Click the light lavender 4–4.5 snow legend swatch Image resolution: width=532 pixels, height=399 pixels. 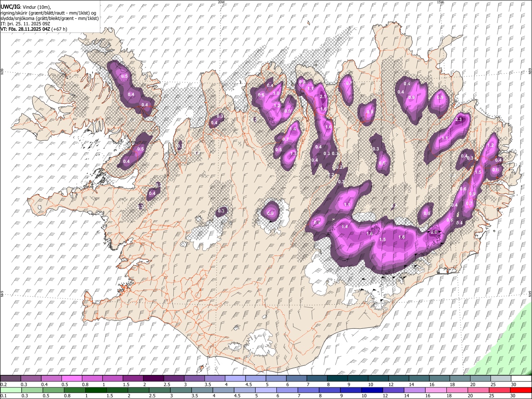(x=235, y=379)
